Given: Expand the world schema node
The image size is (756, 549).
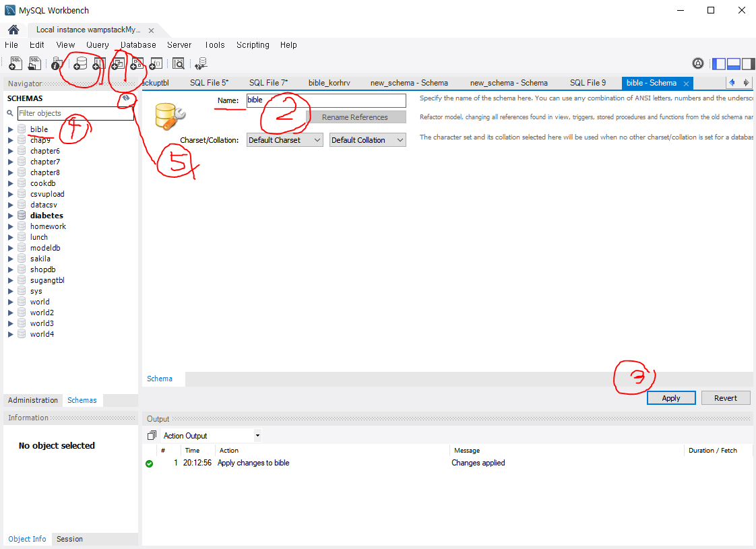Looking at the screenshot, I should pyautogui.click(x=10, y=302).
